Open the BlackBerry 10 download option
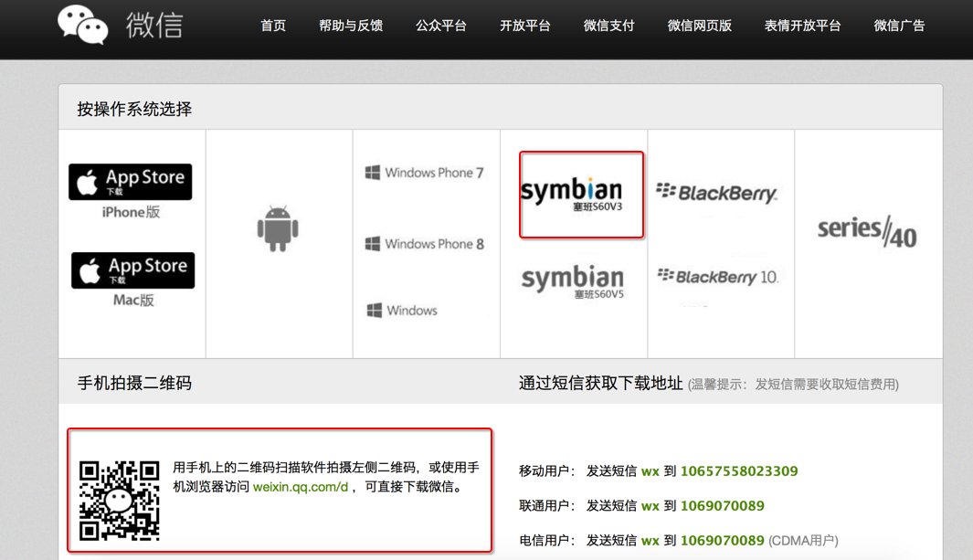The height and width of the screenshot is (560, 973). [717, 276]
